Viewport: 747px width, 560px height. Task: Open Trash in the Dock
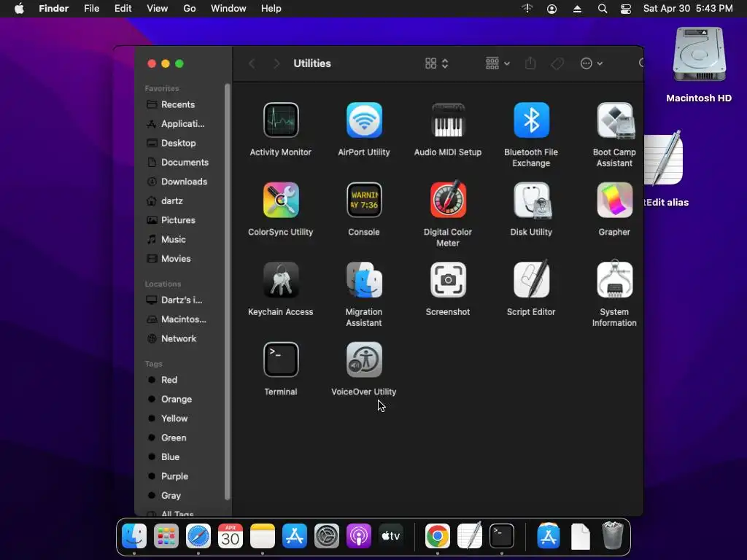coord(613,536)
